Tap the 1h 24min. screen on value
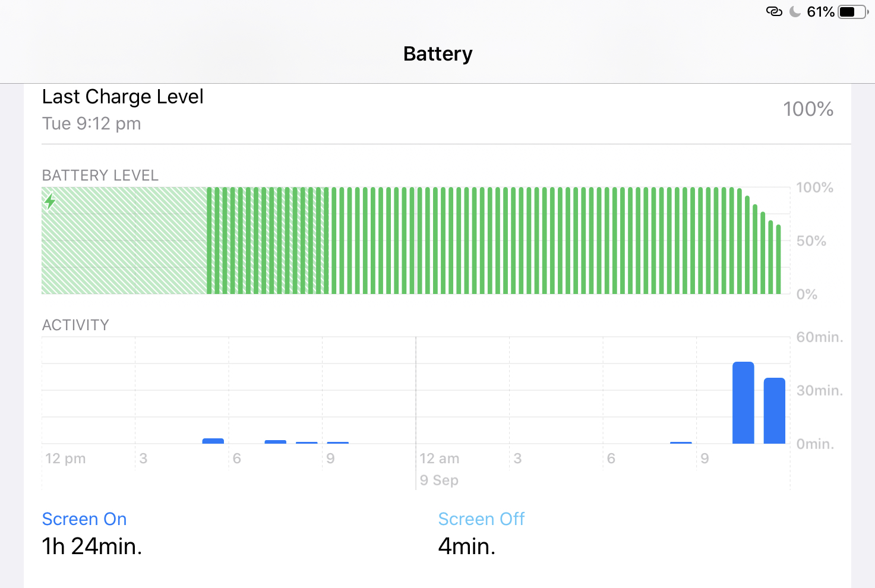The width and height of the screenshot is (875, 588). tap(92, 546)
